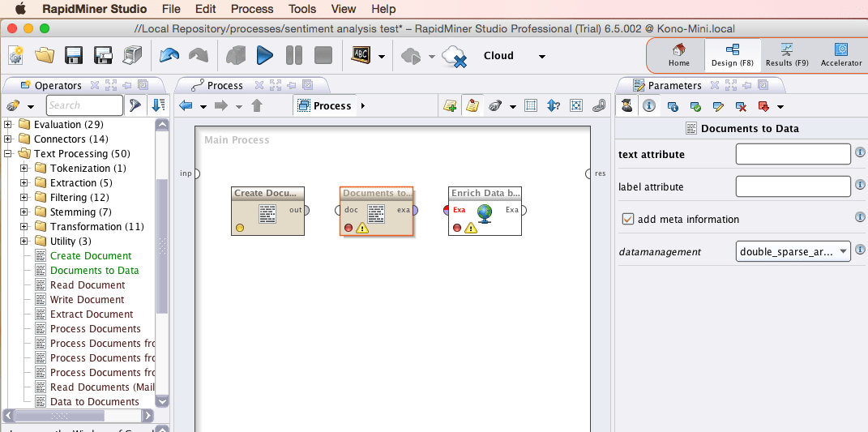Click warning triangle on Documents to Data operator
The image size is (868, 432).
tap(362, 228)
